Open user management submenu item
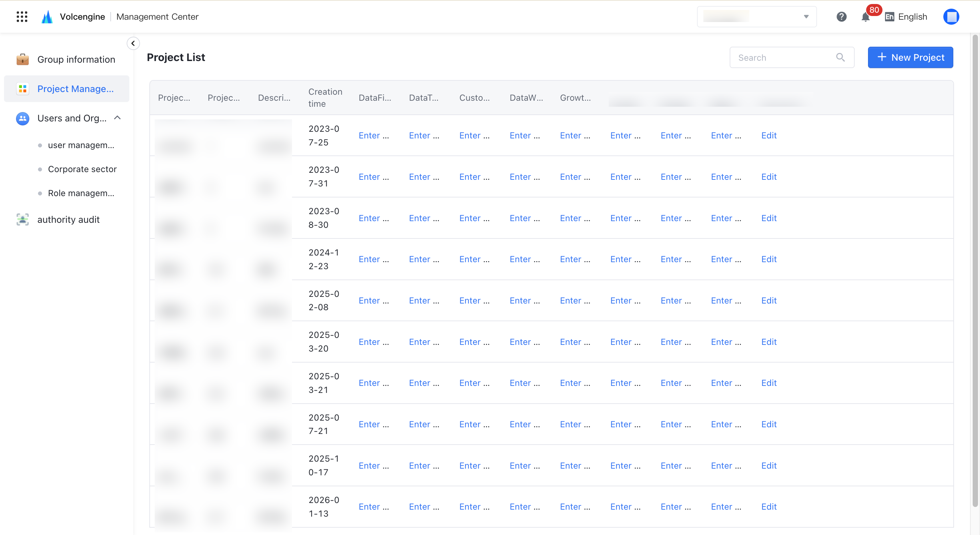 coord(81,145)
